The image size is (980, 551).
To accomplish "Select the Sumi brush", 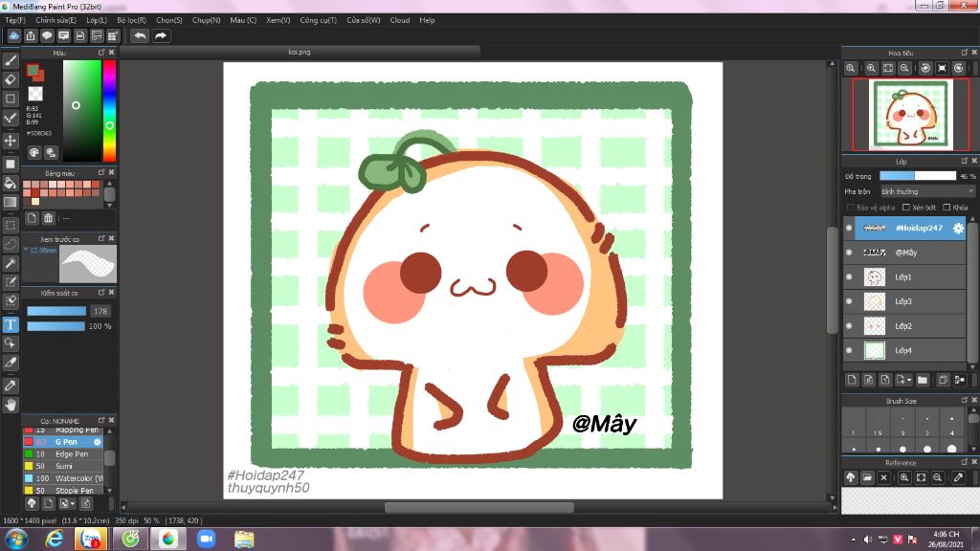I will coord(63,466).
